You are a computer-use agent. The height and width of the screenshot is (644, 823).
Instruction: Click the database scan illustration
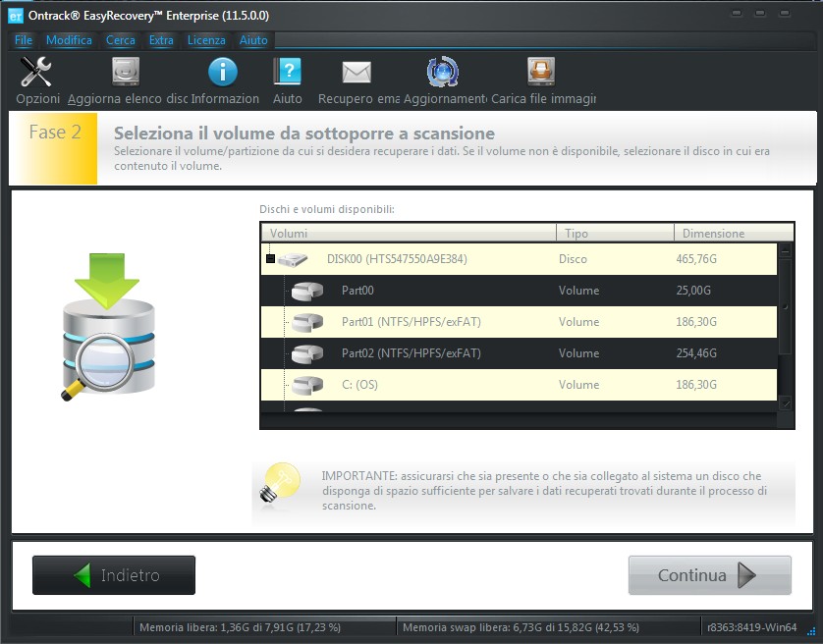coord(109,328)
